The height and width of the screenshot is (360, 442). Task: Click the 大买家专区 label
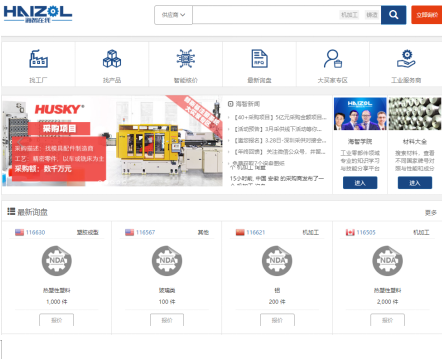tap(333, 80)
